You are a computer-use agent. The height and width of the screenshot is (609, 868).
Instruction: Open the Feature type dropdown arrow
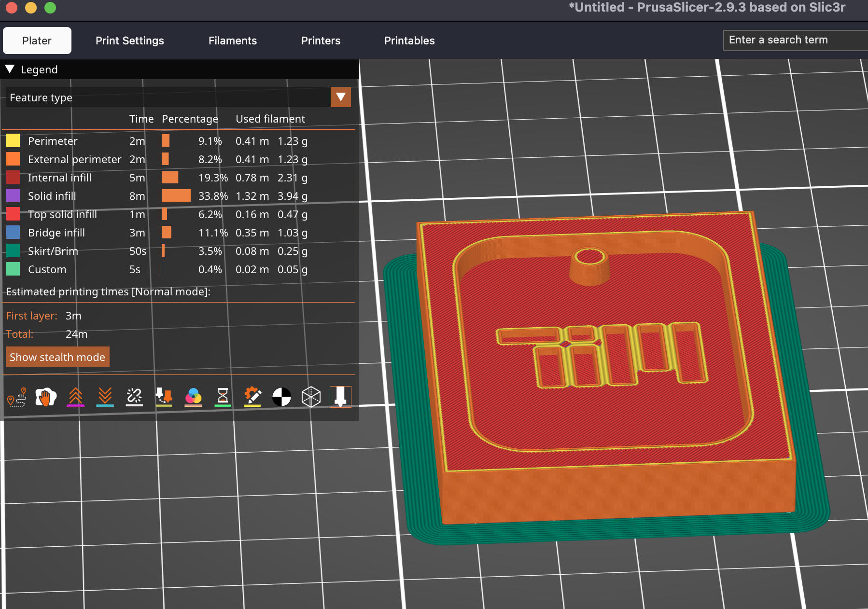tap(340, 97)
